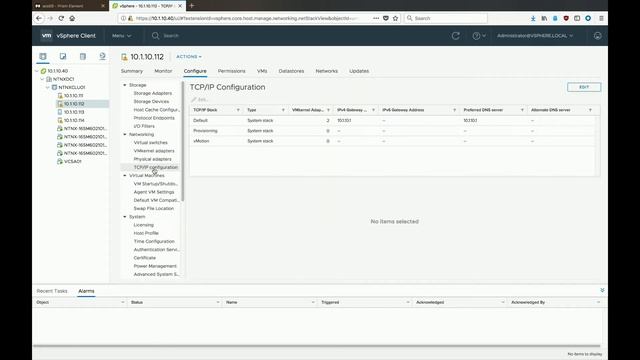Screen dimensions: 640x360
Task: Open browser library icon
Action: tap(544, 18)
